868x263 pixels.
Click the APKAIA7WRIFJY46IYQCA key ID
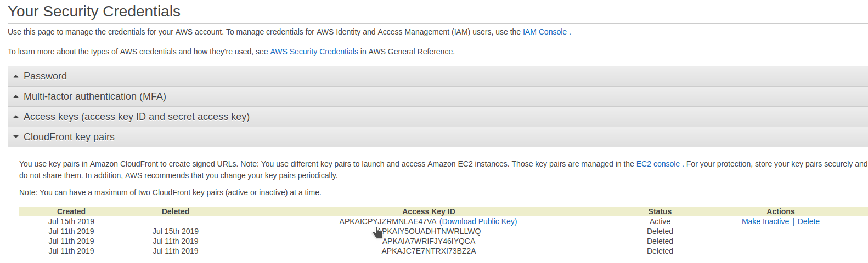(x=429, y=242)
